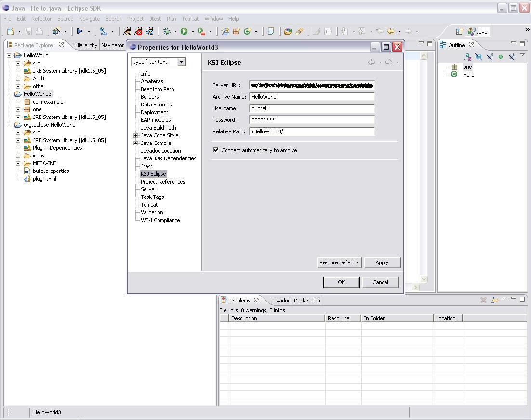The height and width of the screenshot is (420, 531).
Task: Click the Save icon in the toolbar
Action: tap(28, 31)
